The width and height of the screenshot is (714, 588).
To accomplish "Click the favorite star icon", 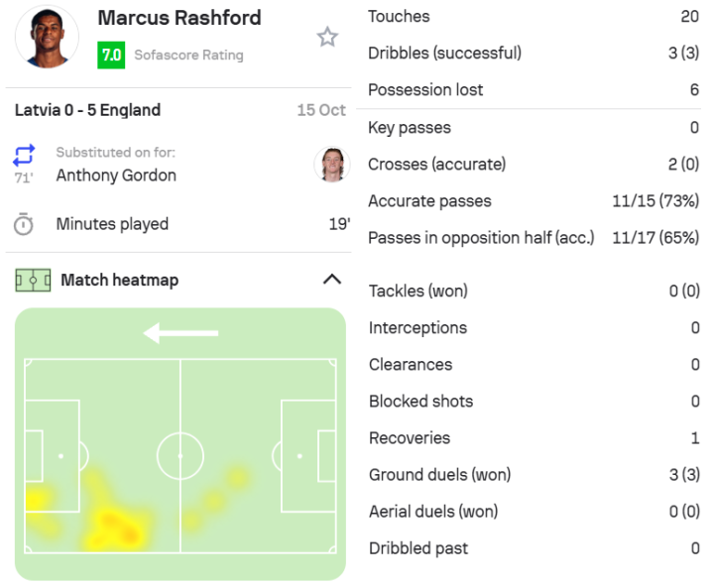I will click(327, 38).
